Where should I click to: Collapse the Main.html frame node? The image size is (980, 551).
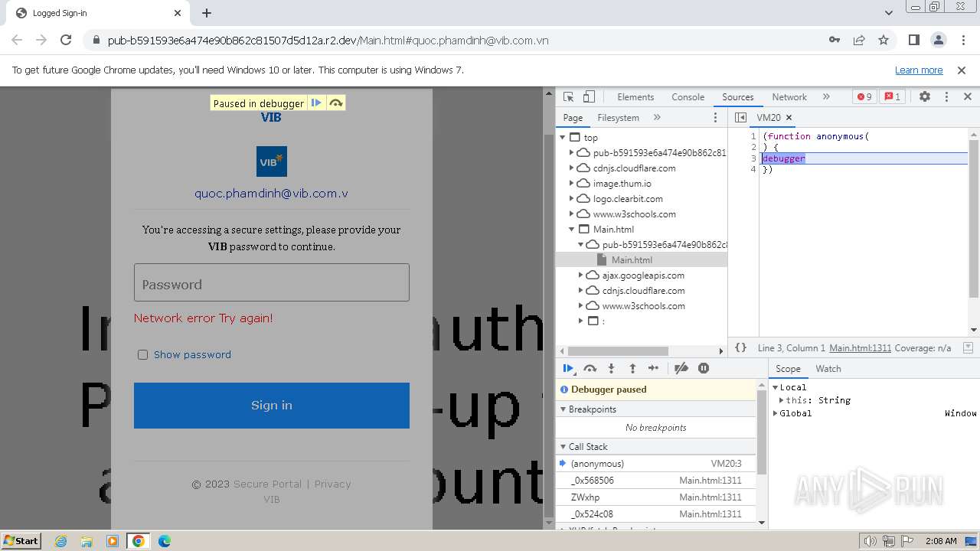(x=571, y=230)
